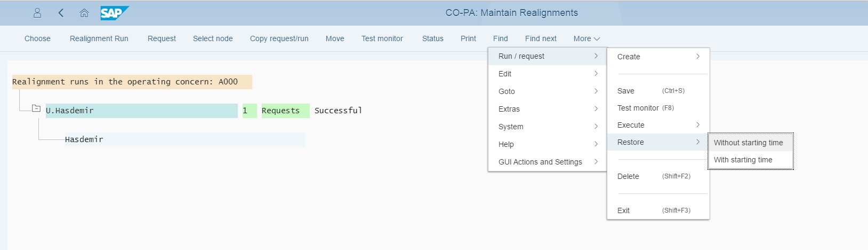Click the back arrow icon
Viewport: 868px width, 250px height.
(x=61, y=13)
